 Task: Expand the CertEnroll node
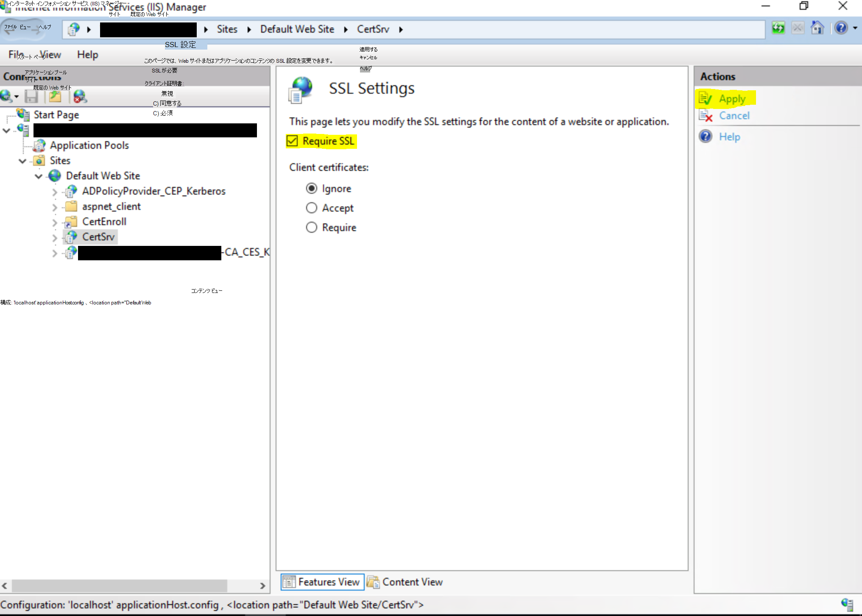pos(54,222)
